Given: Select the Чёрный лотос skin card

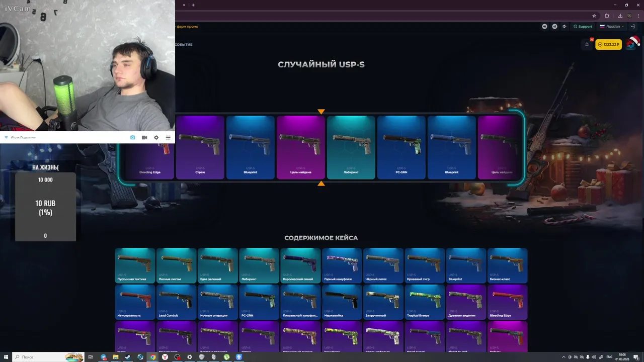Looking at the screenshot, I should (383, 265).
